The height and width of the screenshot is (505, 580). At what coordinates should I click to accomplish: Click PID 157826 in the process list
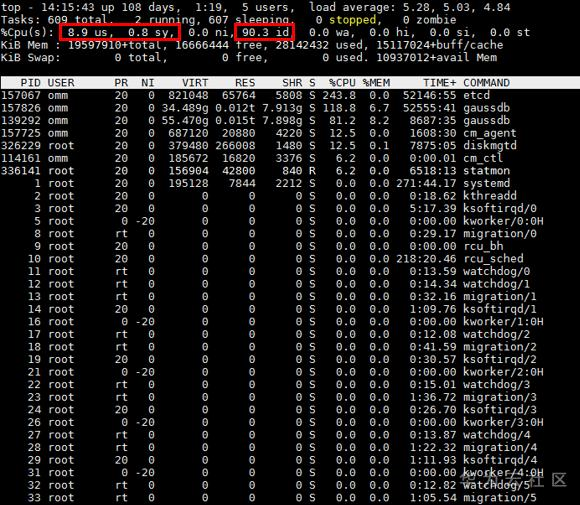click(x=21, y=108)
